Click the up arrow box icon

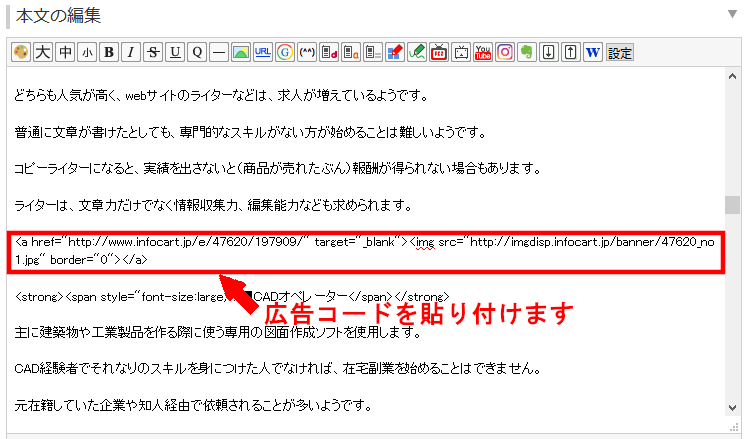570,52
